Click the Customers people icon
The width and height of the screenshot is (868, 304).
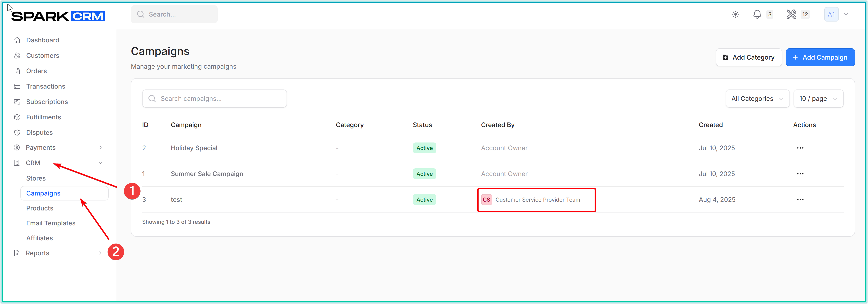point(17,56)
